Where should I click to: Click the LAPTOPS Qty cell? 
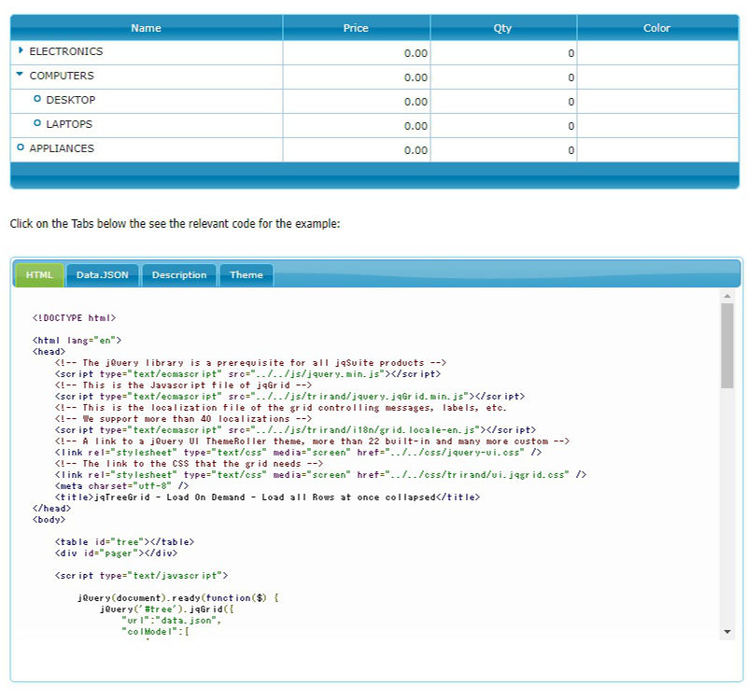[503, 126]
